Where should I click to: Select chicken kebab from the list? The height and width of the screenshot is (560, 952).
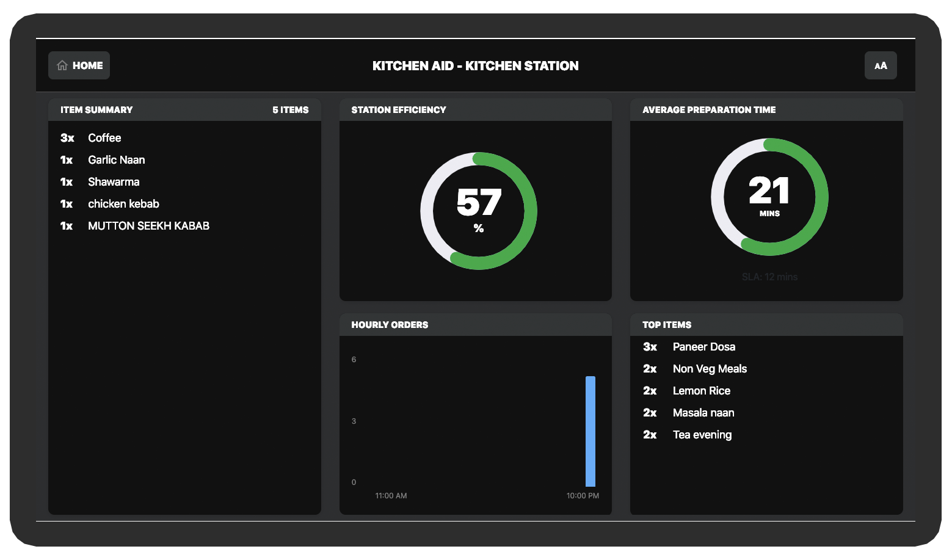coord(123,204)
